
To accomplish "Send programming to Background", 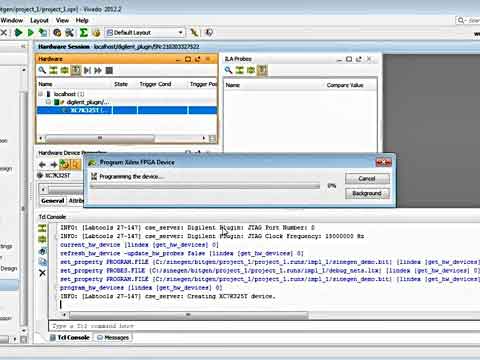I will (x=367, y=193).
